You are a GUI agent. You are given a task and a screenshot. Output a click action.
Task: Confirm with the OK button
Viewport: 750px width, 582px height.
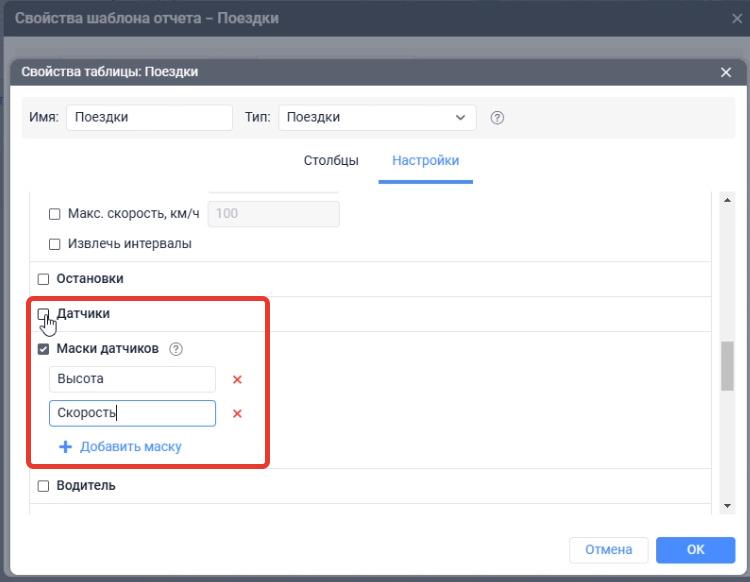[x=695, y=550]
